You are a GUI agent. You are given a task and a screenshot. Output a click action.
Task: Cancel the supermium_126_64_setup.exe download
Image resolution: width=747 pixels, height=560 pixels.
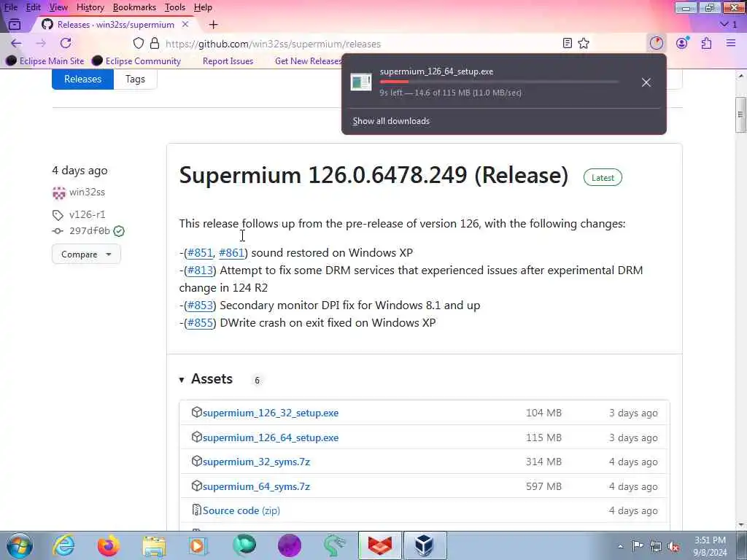pos(646,82)
